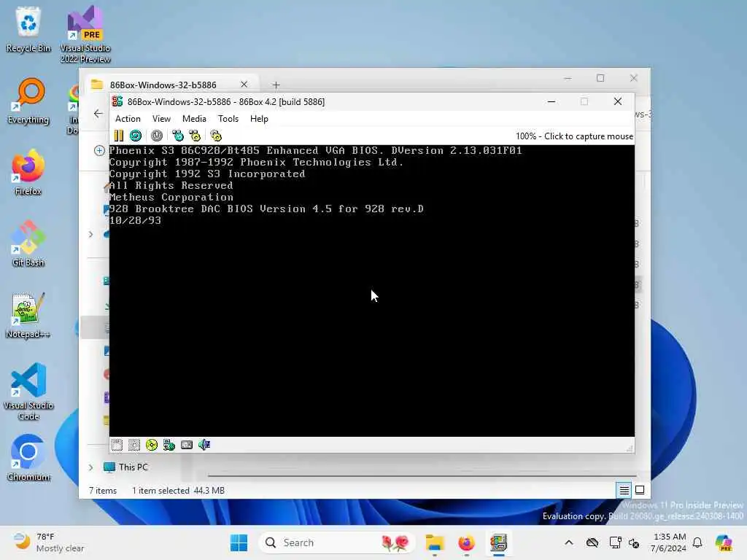Screen dimensions: 747x560
Task: Open the weather widget showing 78°F
Action: coord(48,542)
